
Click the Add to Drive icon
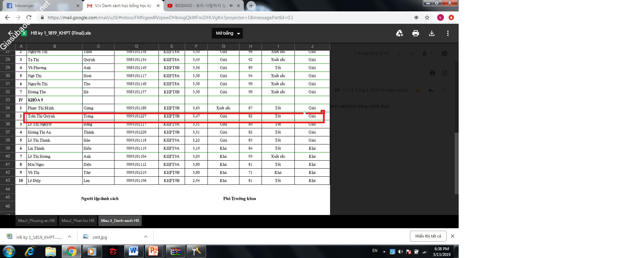click(x=399, y=33)
